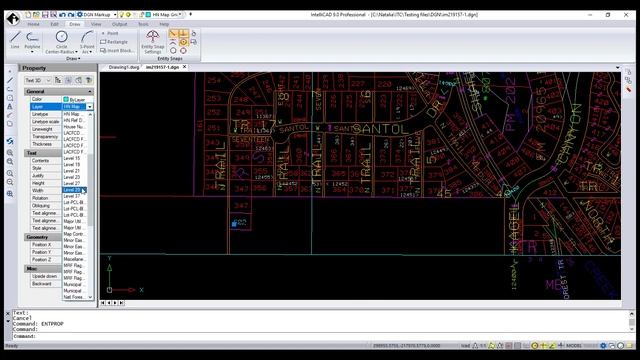This screenshot has height=360, width=640.
Task: Click the Contents property row
Action: pos(46,161)
